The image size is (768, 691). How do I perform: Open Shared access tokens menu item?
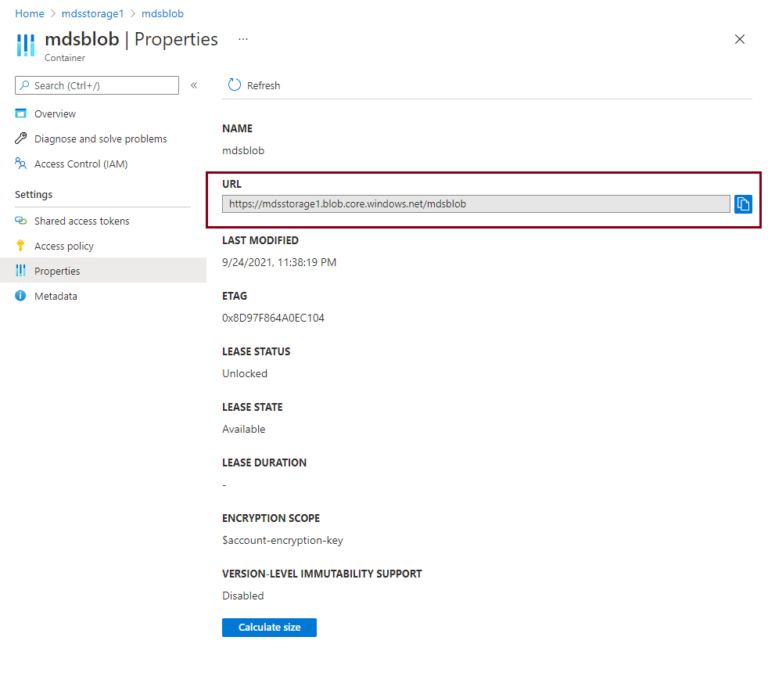82,221
